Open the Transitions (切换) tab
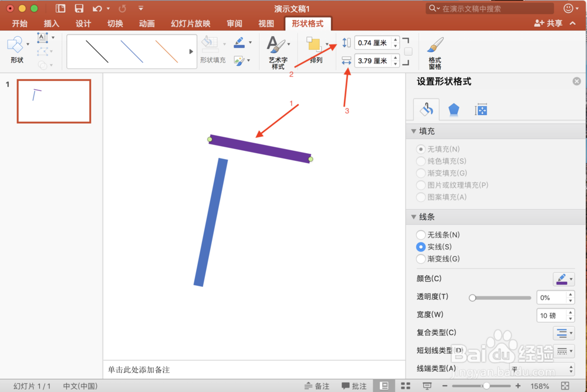This screenshot has width=587, height=392. click(115, 23)
